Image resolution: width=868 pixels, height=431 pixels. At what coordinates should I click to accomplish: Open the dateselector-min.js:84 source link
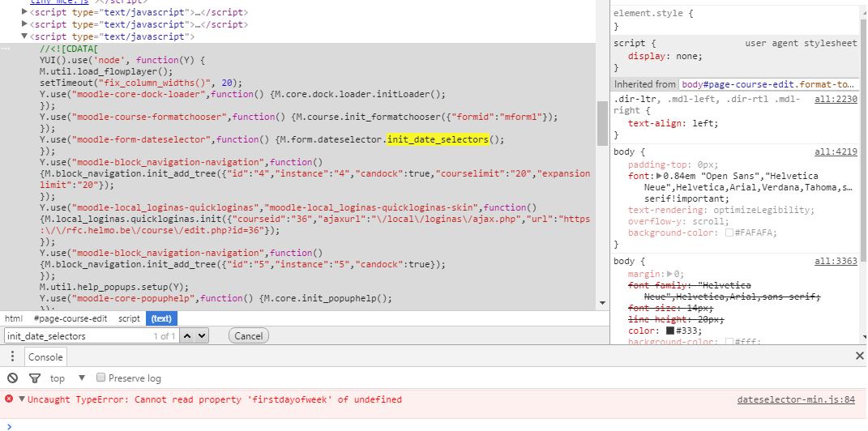[796, 399]
